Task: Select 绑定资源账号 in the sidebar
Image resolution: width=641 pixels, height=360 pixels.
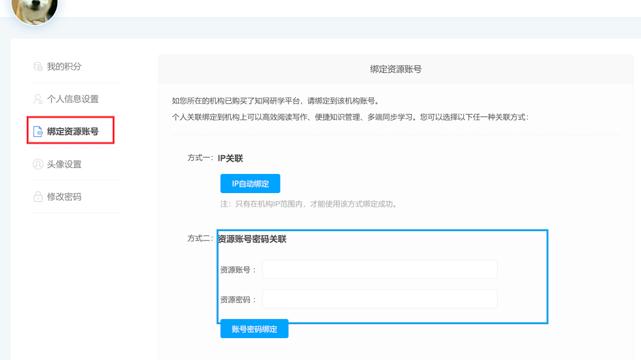Action: [73, 131]
